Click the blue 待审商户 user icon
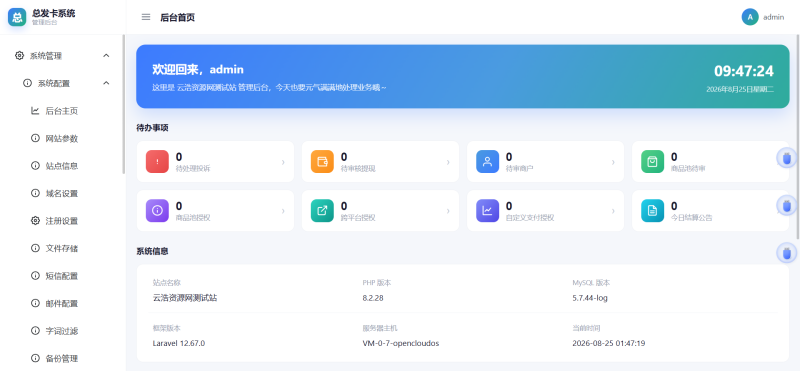 point(487,162)
